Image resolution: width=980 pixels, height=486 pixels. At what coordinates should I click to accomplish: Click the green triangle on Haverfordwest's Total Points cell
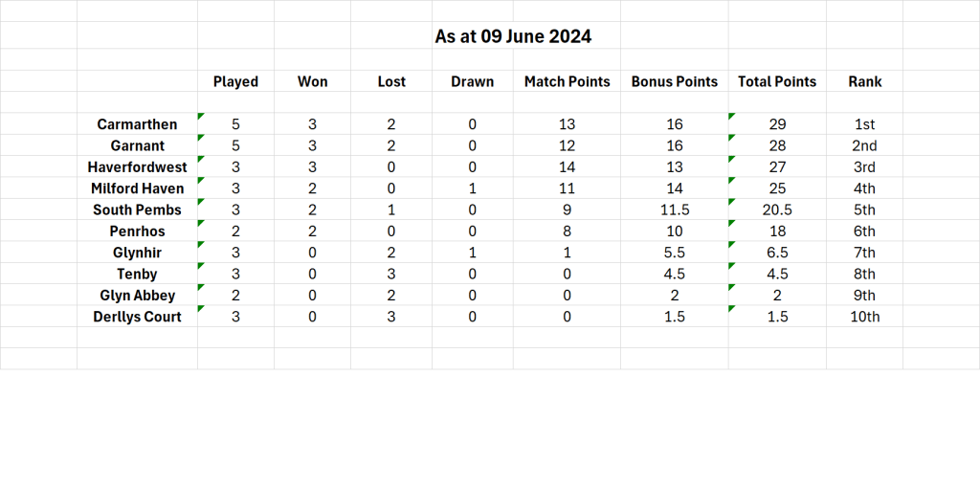pyautogui.click(x=732, y=160)
